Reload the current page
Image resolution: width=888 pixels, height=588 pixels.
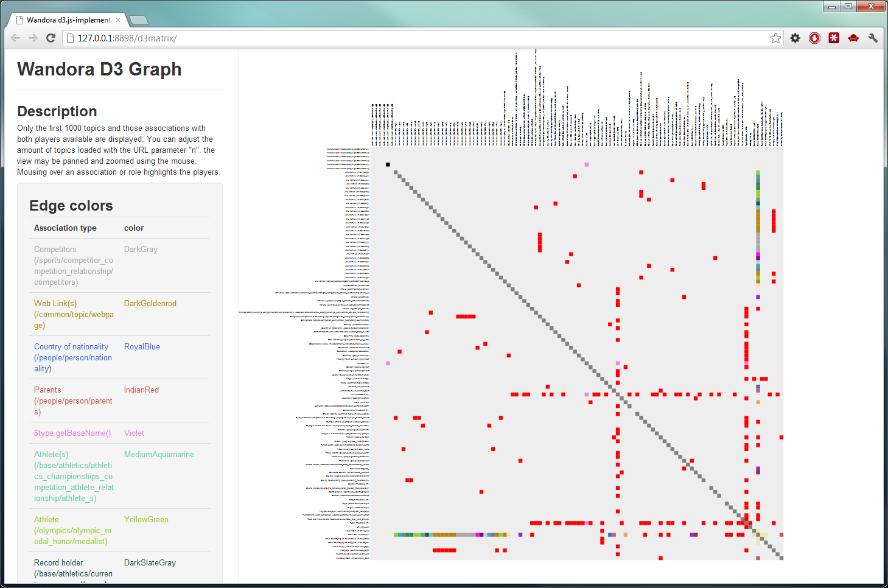51,38
